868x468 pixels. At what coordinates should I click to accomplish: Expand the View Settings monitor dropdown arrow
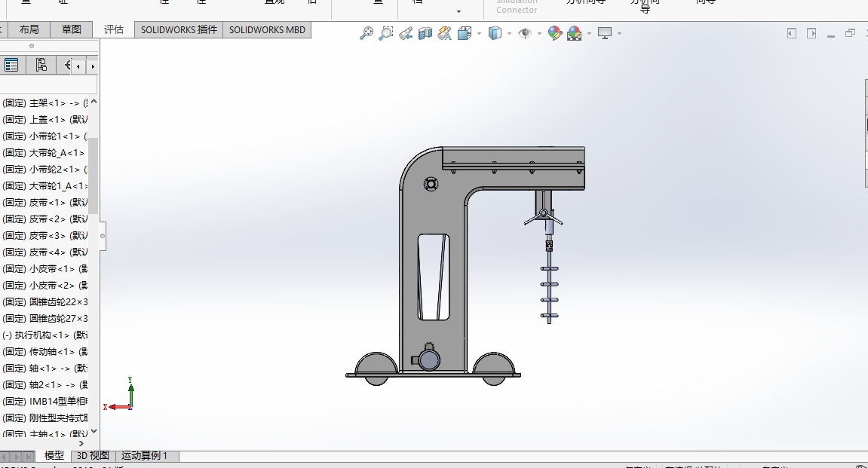[x=619, y=34]
